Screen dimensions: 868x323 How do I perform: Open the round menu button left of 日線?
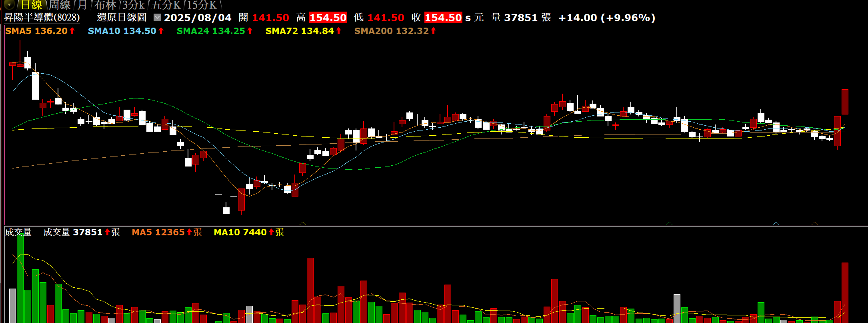pos(9,5)
